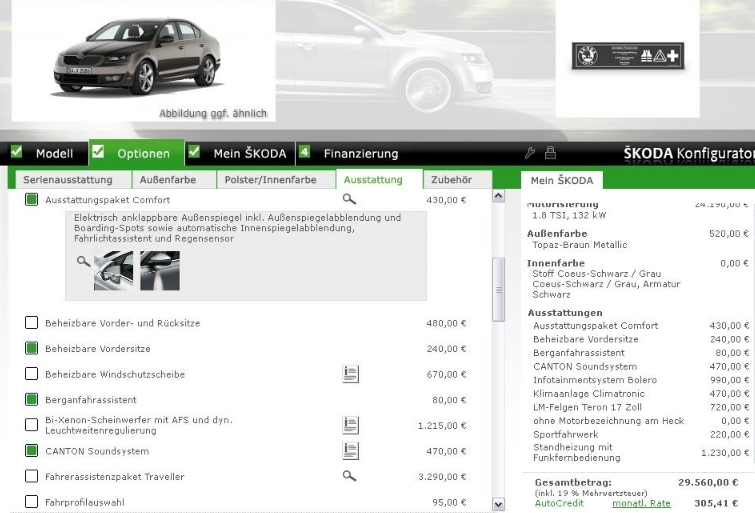Image resolution: width=755 pixels, height=513 pixels.
Task: Click brown Octavia car preview image
Action: pos(137,57)
